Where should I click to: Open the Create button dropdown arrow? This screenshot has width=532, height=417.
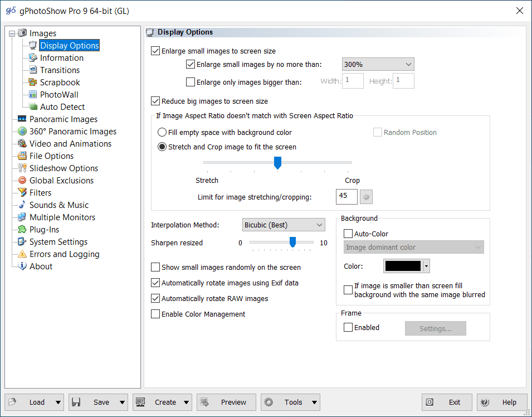(x=186, y=403)
